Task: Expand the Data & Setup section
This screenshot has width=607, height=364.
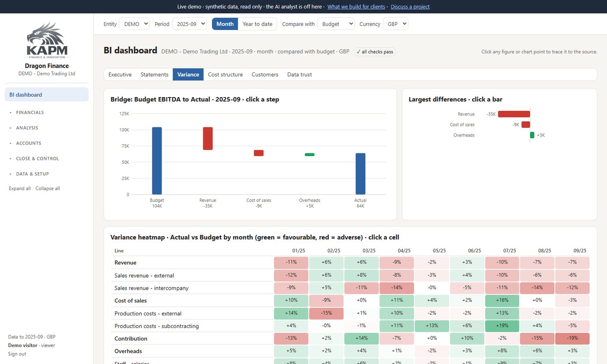Action: coord(47,174)
